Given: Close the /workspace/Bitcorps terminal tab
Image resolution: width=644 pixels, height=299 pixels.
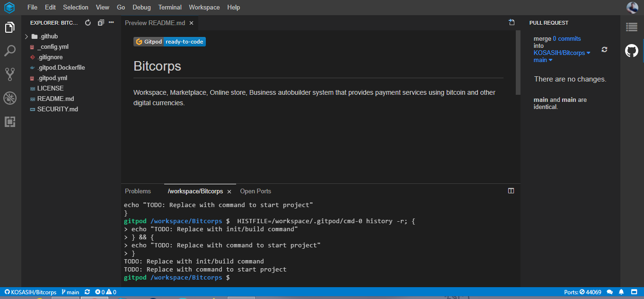Looking at the screenshot, I should 229,191.
